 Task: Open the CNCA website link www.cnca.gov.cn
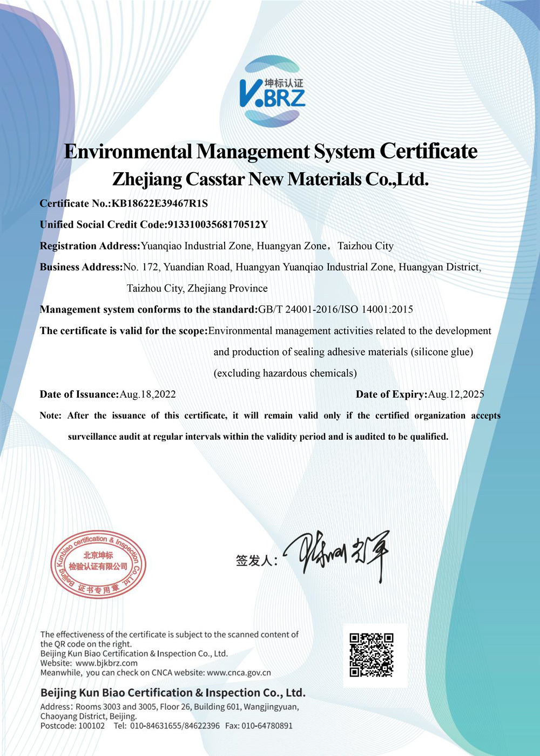coord(239,673)
